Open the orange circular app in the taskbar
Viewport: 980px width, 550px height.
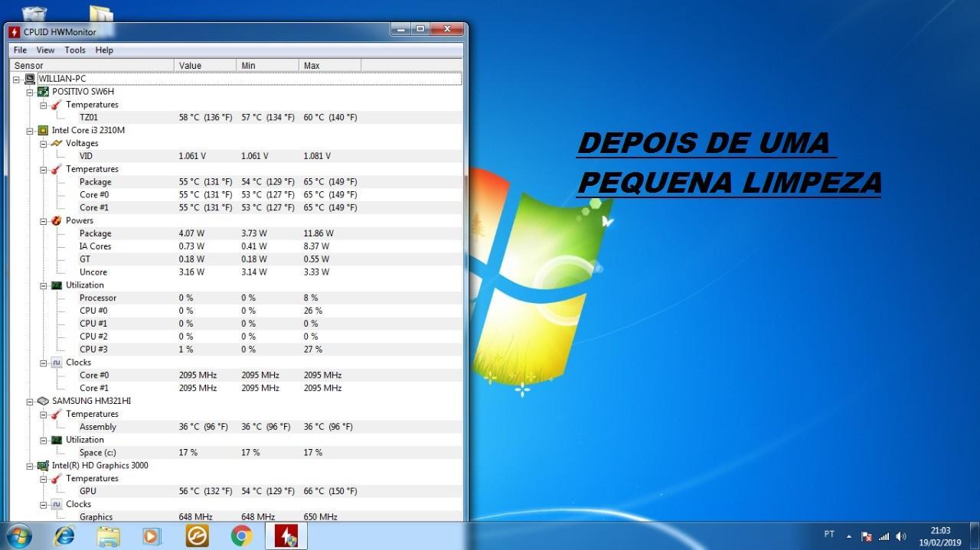coord(197,535)
